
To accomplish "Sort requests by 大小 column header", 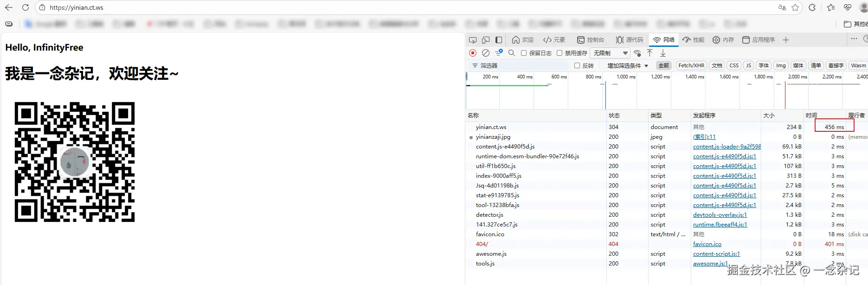I will [782, 115].
